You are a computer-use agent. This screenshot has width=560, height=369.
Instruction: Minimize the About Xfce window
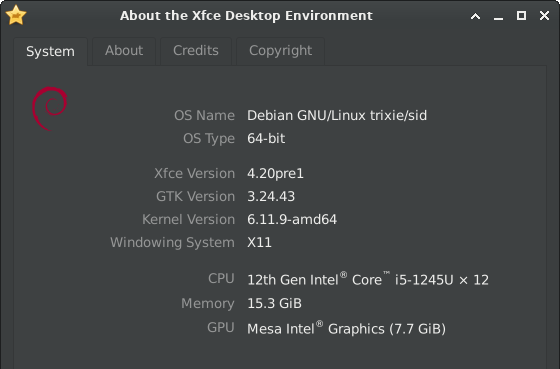(498, 16)
